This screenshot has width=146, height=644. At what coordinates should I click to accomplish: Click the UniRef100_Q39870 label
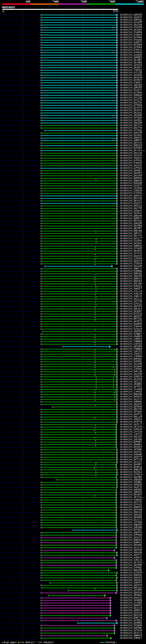[131, 42]
